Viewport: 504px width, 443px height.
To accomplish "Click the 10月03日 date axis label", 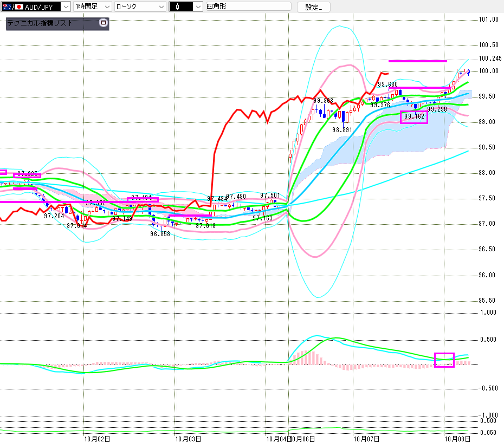I will point(189,438).
